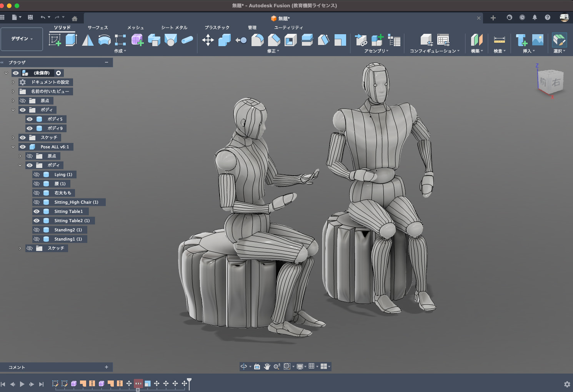Image resolution: width=573 pixels, height=392 pixels.
Task: Collapse the Pose ALL v6:1 component node
Action: [13, 147]
